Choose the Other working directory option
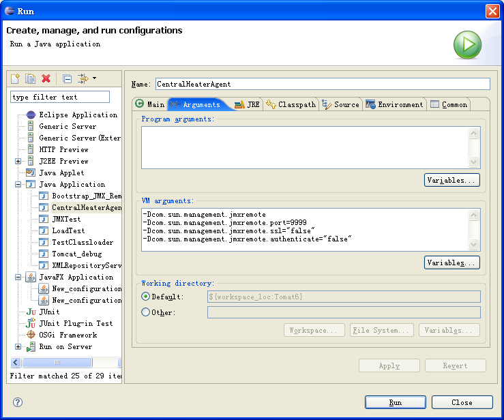Screen dimensions: 504x420 [x=145, y=312]
